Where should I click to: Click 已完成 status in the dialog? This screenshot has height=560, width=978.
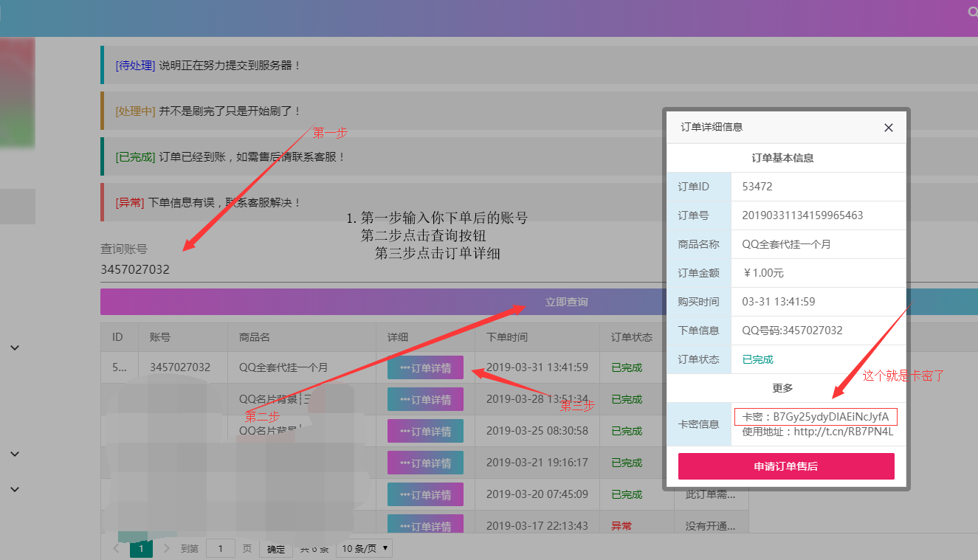[x=757, y=359]
